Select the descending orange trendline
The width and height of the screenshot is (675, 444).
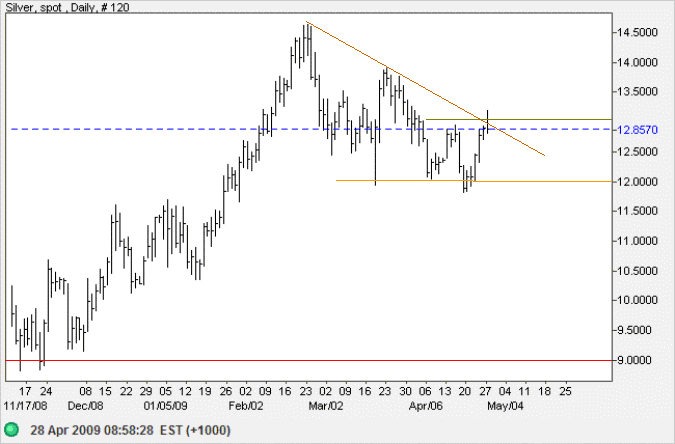pyautogui.click(x=425, y=88)
